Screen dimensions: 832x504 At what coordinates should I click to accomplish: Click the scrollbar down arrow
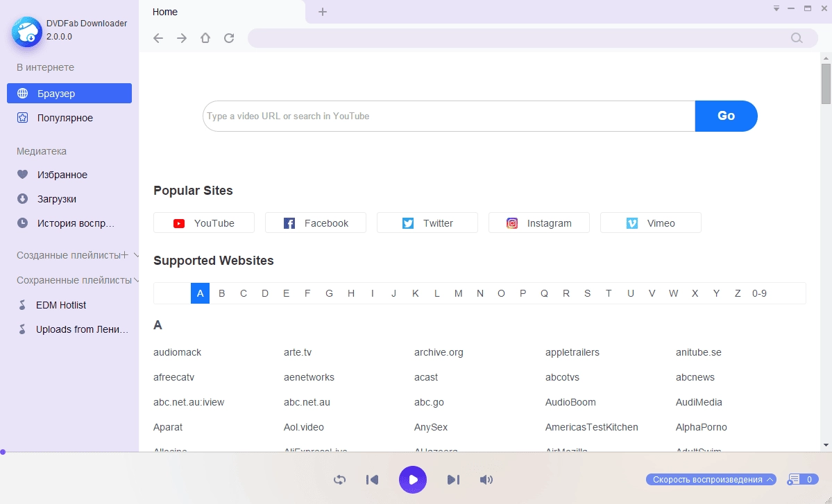point(826,445)
